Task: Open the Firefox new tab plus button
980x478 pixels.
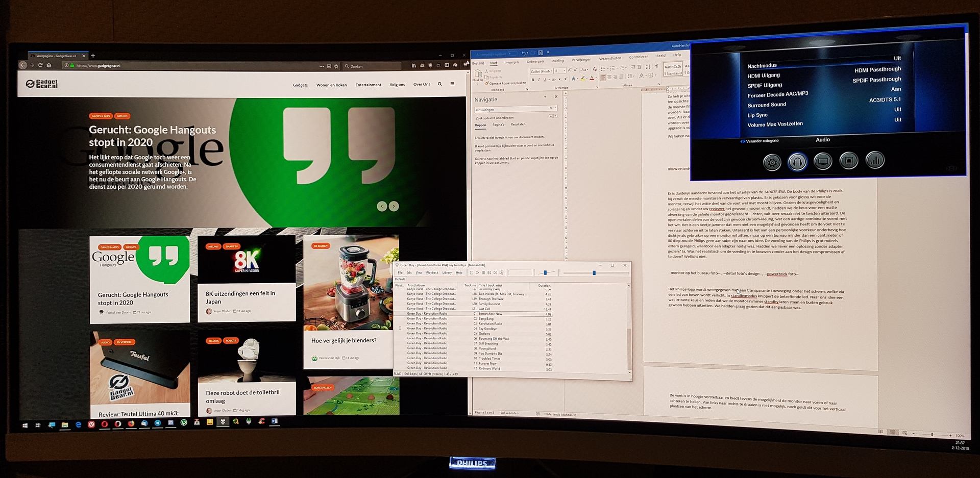Action: click(x=93, y=56)
